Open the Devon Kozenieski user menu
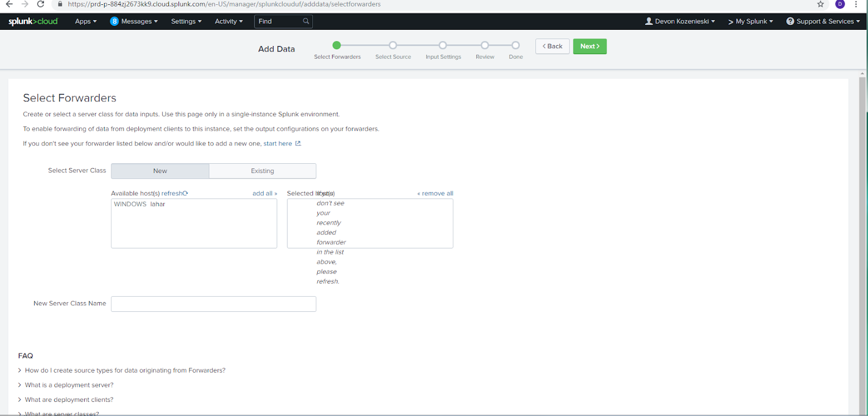The width and height of the screenshot is (868, 416). [x=680, y=21]
